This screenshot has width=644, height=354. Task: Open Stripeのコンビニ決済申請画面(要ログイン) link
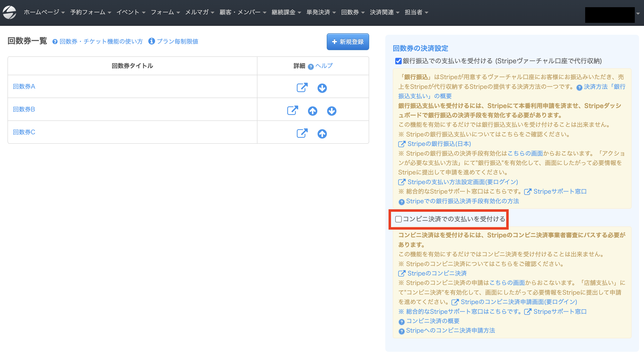(x=519, y=302)
